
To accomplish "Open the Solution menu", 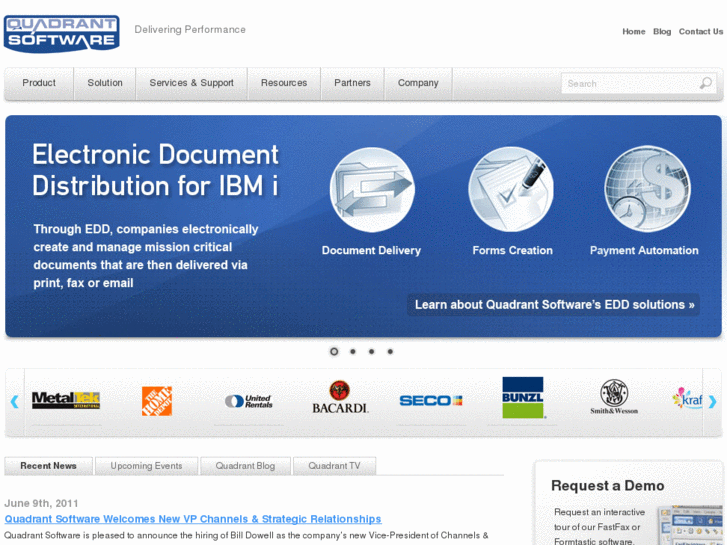I will tap(105, 83).
